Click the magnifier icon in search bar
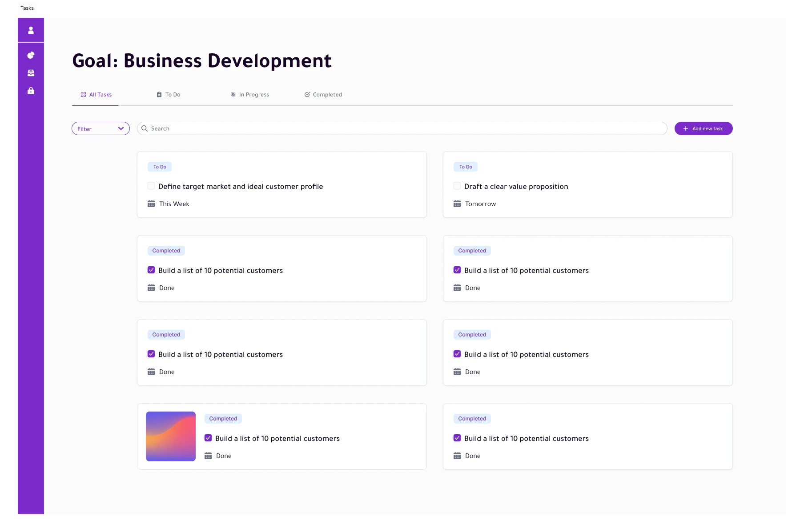The image size is (804, 532). coord(145,128)
